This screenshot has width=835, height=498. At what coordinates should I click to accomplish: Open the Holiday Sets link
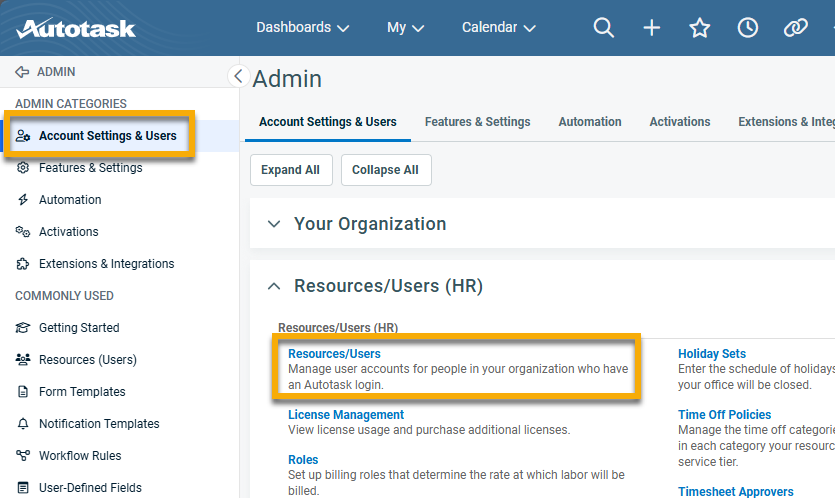click(712, 354)
